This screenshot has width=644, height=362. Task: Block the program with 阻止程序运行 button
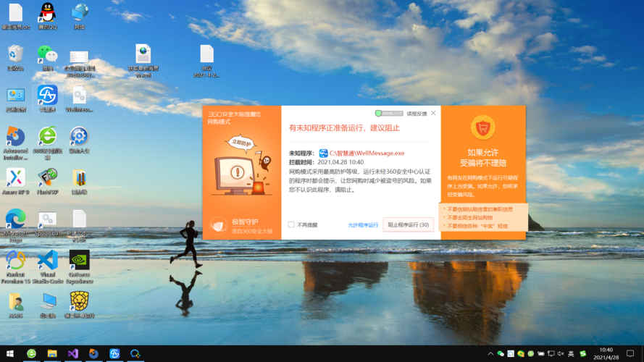point(409,225)
